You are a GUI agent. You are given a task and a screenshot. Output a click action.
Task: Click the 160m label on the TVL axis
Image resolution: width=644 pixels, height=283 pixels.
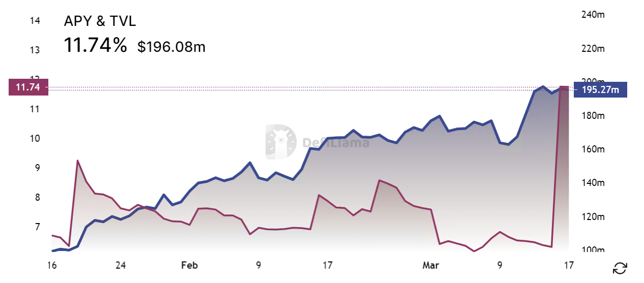tap(593, 149)
